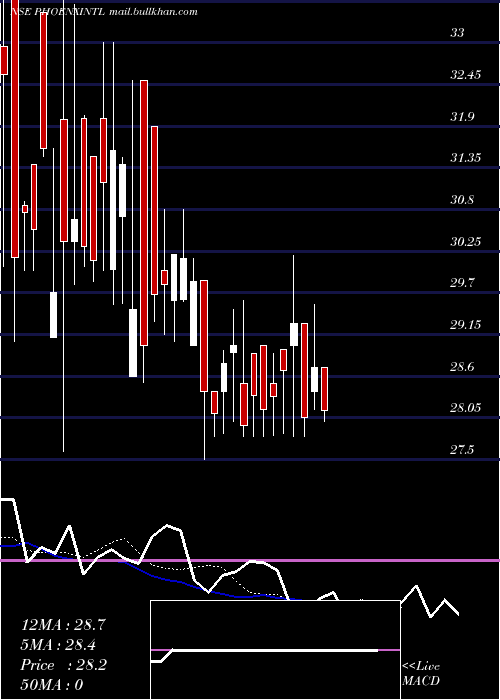Click the NSE PHOENIXINTL chart title
500x700 pixels.
(57, 12)
